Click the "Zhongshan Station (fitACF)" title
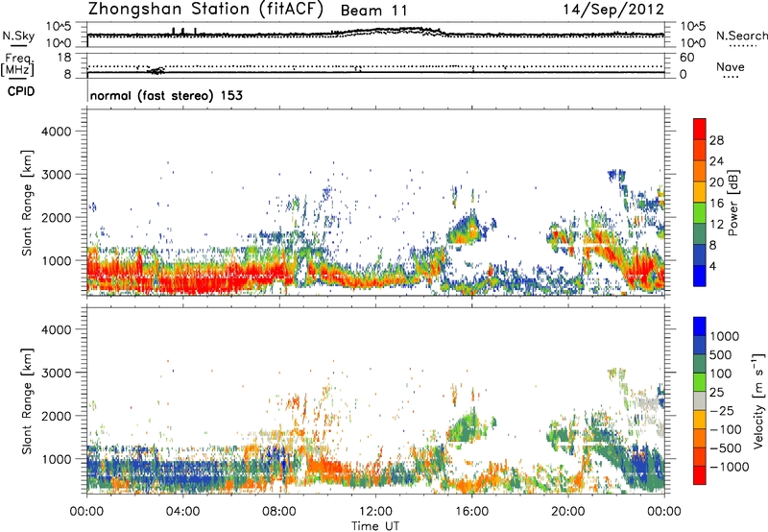 [x=205, y=10]
